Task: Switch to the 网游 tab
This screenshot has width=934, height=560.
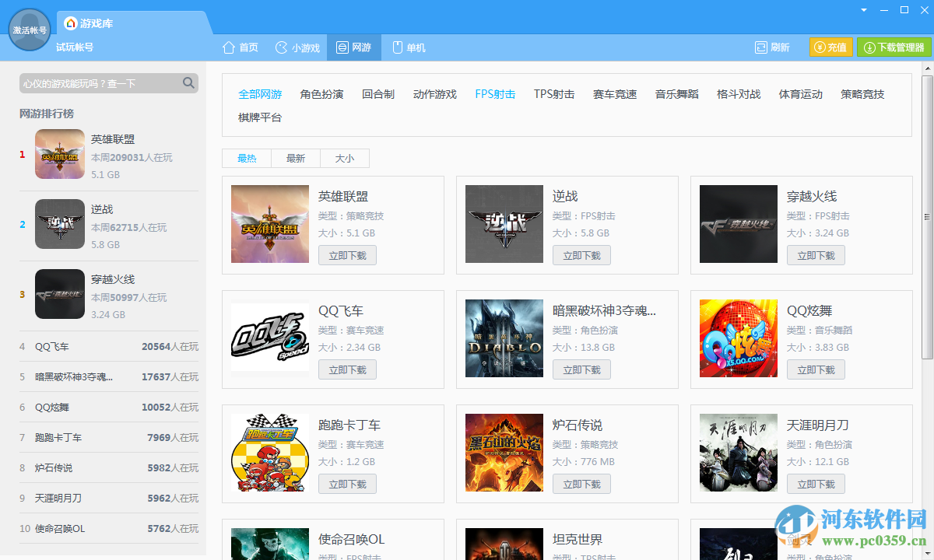Action: click(354, 47)
